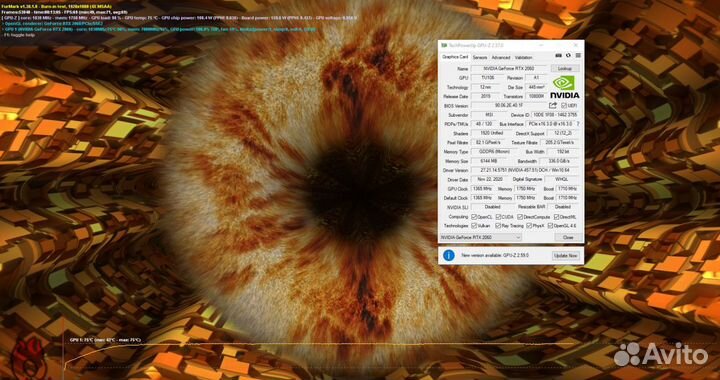Image resolution: width=720 pixels, height=380 pixels.
Task: Click the Die Size 445 mm² value
Action: coord(536,87)
